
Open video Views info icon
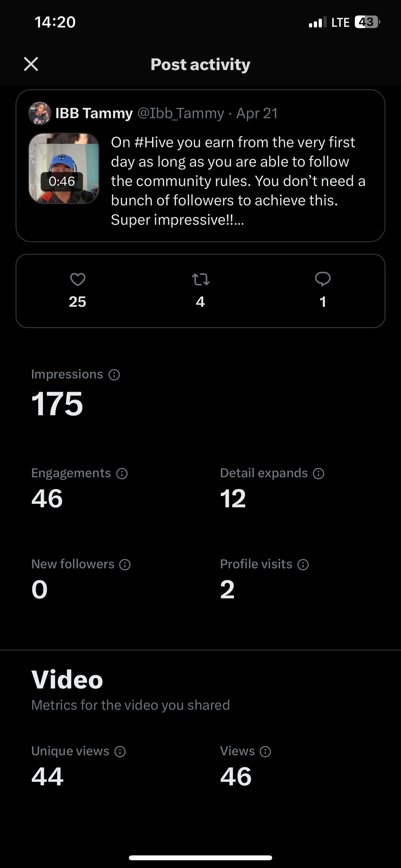pyautogui.click(x=265, y=751)
